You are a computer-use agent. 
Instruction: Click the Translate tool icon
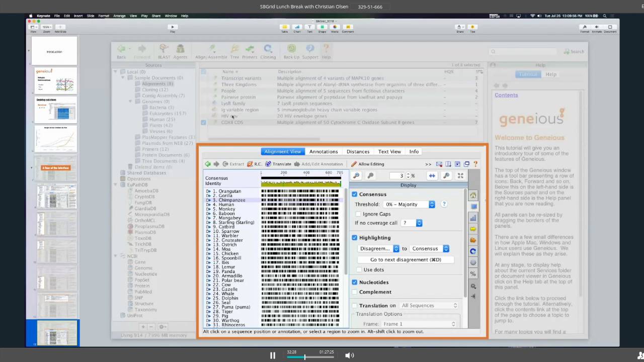pos(268,164)
